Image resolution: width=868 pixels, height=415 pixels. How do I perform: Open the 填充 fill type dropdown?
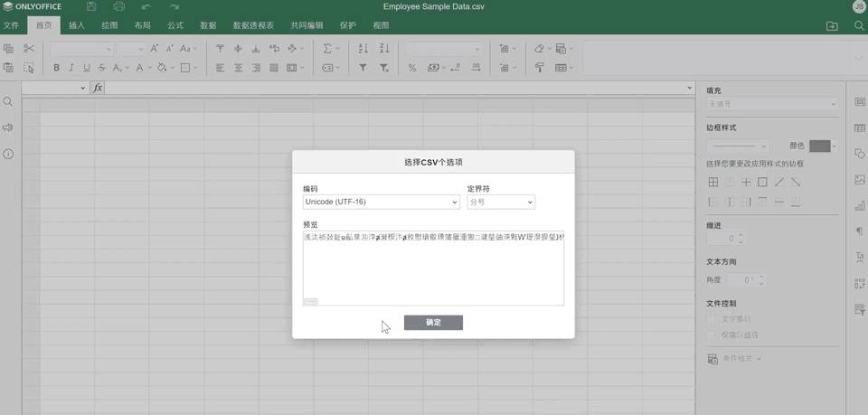coord(772,103)
